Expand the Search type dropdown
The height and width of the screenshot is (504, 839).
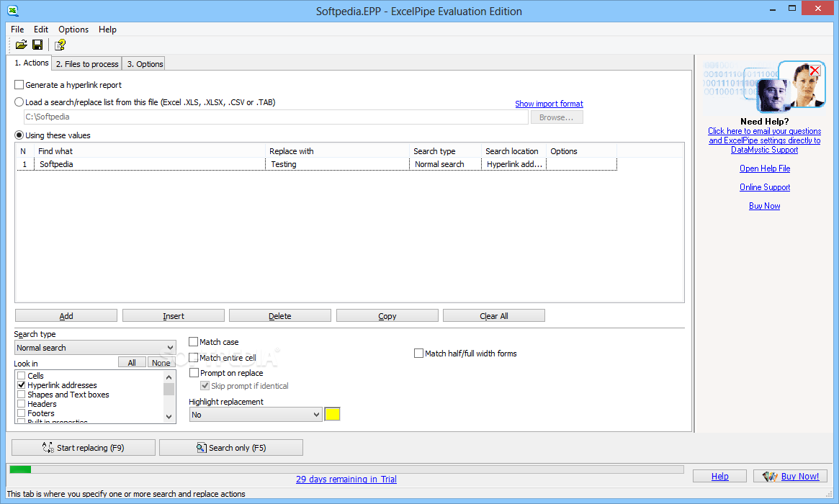95,347
